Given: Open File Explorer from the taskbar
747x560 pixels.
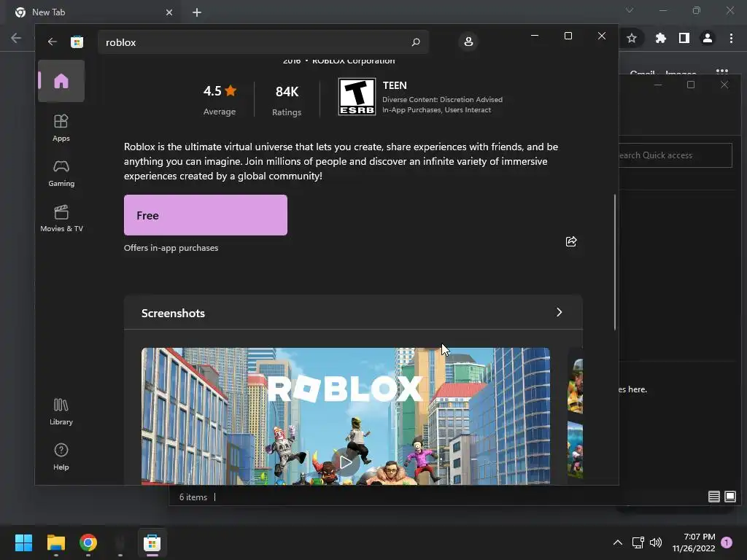Looking at the screenshot, I should point(55,542).
